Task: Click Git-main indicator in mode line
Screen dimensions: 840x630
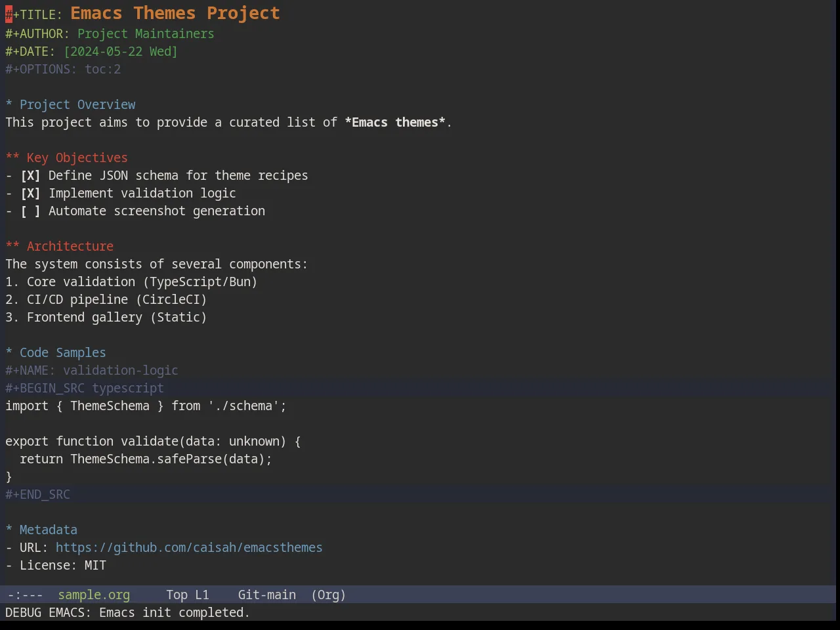Action: (x=266, y=595)
